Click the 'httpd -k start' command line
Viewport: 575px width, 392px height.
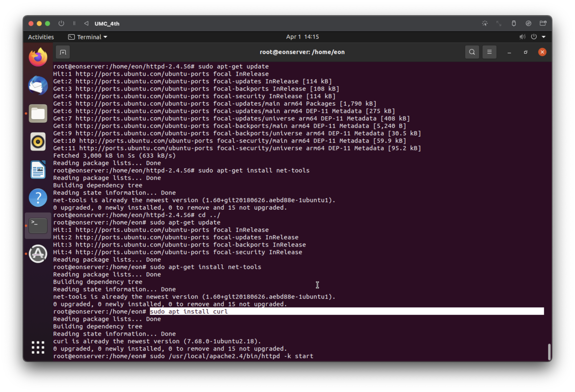click(183, 356)
